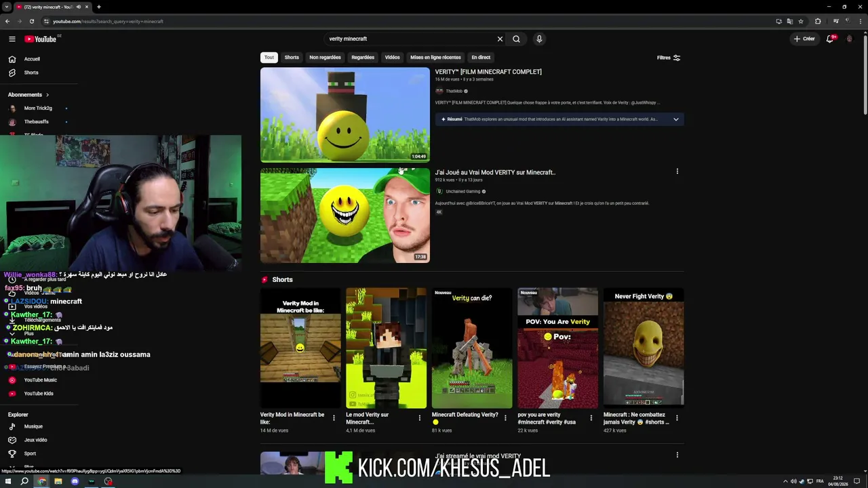The width and height of the screenshot is (868, 488).
Task: Open the Verity can die? short thumbnail
Action: coord(472,348)
